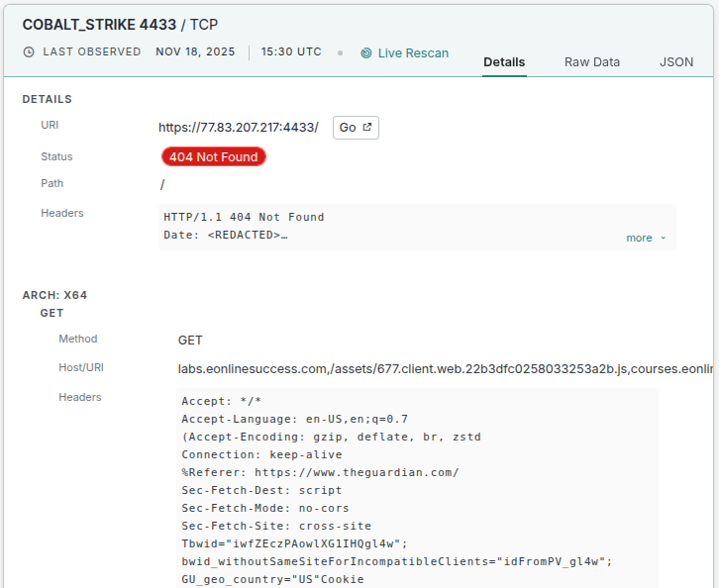Screen dimensions: 719x588
Task: Open the Raw Data tab
Action: tap(592, 62)
